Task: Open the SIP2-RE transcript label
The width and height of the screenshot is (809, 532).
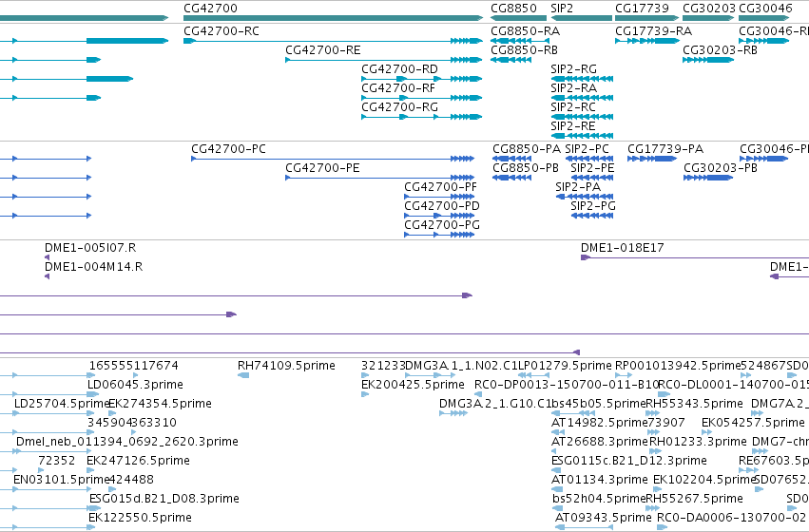Action: point(572,126)
